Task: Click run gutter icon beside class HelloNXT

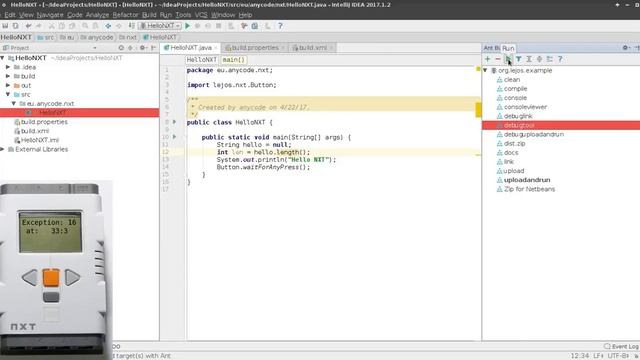Action: (x=175, y=122)
